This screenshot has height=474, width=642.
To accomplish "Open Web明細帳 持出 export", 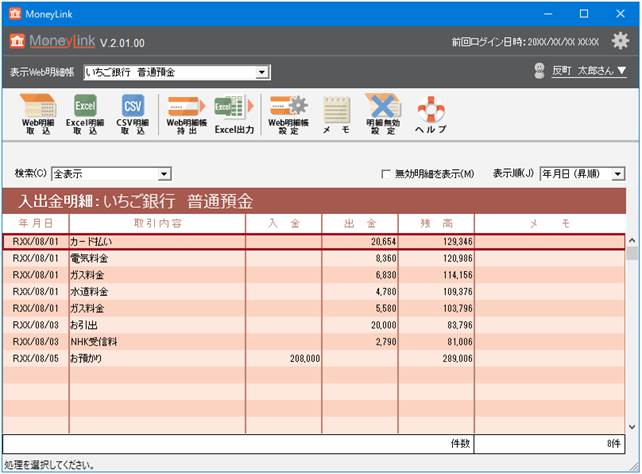I will pyautogui.click(x=187, y=114).
